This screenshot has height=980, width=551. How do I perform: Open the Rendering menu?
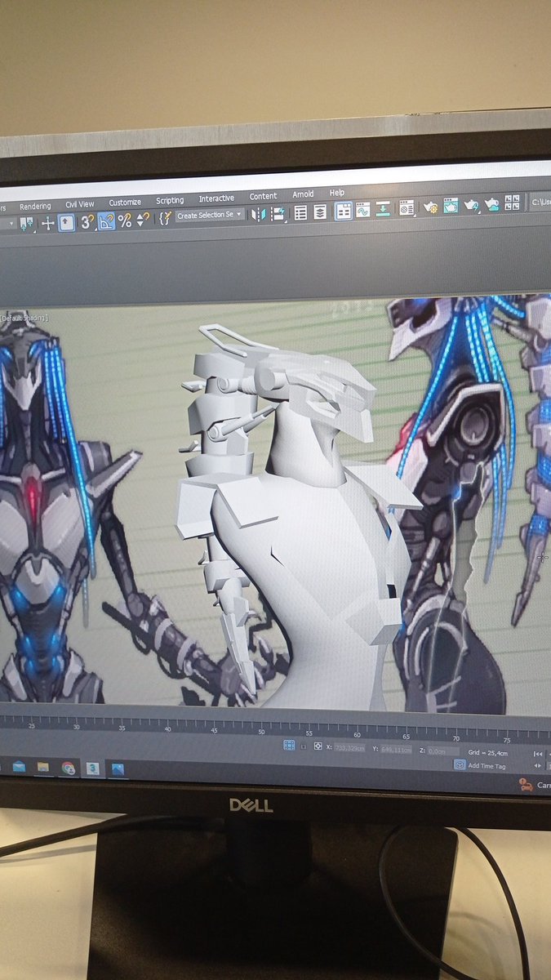[x=34, y=206]
